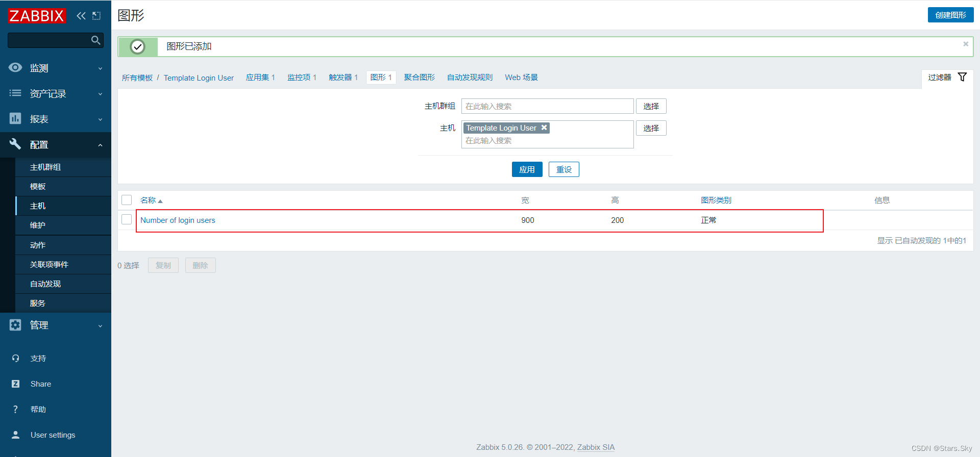Viewport: 980px width, 457px height.
Task: Open 动作 in the sidebar
Action: (63, 245)
